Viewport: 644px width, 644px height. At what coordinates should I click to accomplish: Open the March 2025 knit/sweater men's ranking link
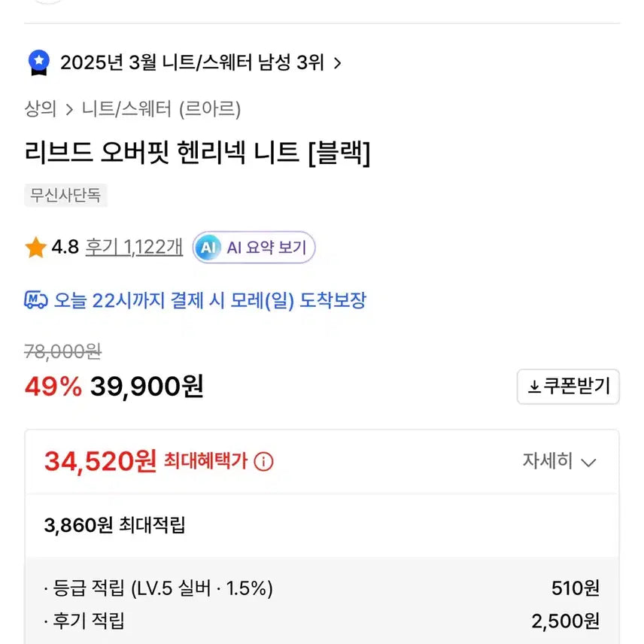[x=192, y=62]
